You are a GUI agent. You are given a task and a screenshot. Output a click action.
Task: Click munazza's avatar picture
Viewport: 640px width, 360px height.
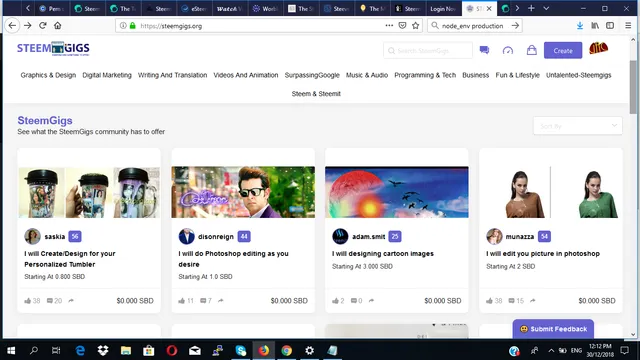[494, 236]
